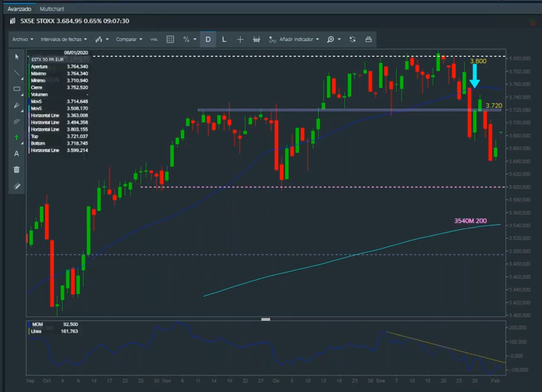Select the trend line drawing tool
The height and width of the screenshot is (392, 542).
pos(17,73)
